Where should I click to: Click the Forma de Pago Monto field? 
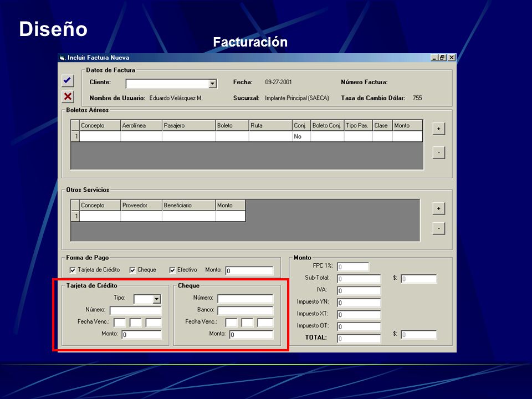coord(249,271)
